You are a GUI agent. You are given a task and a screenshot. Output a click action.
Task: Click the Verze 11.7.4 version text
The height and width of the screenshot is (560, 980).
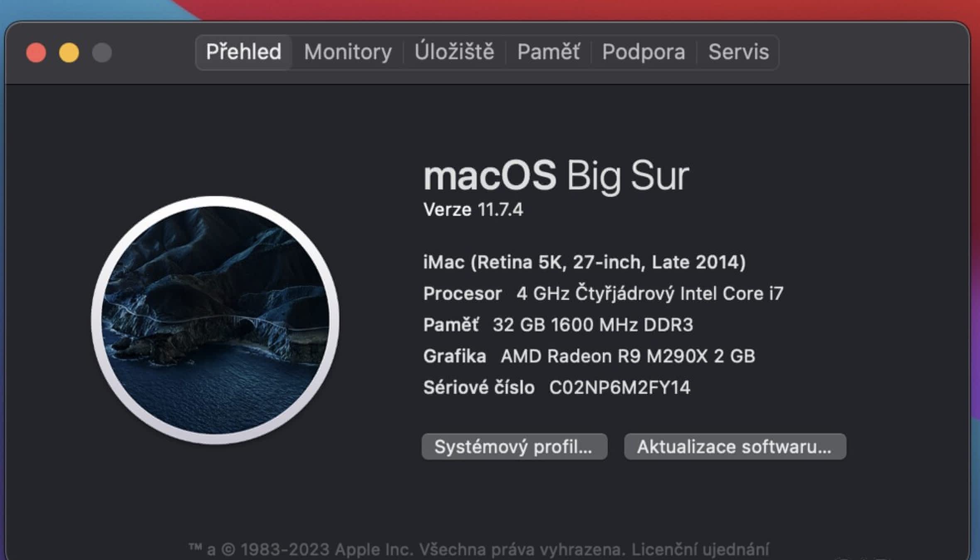point(473,209)
